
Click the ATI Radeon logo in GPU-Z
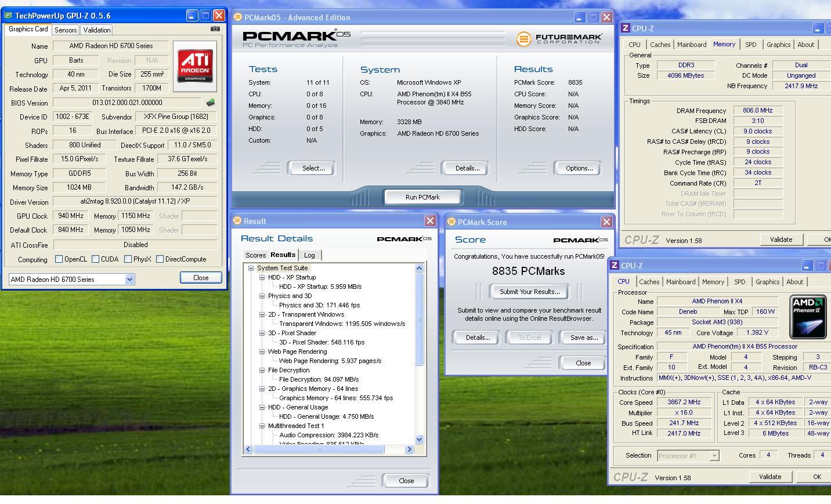[x=195, y=66]
